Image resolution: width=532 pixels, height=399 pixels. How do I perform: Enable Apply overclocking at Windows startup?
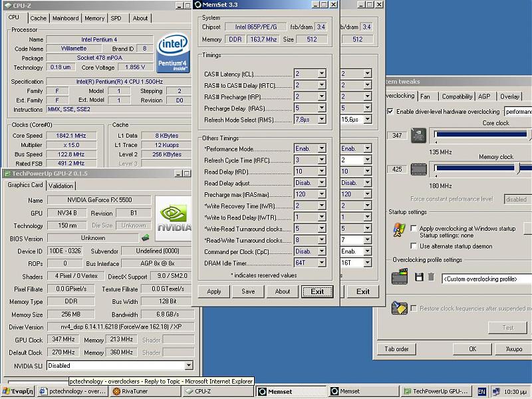coord(414,228)
